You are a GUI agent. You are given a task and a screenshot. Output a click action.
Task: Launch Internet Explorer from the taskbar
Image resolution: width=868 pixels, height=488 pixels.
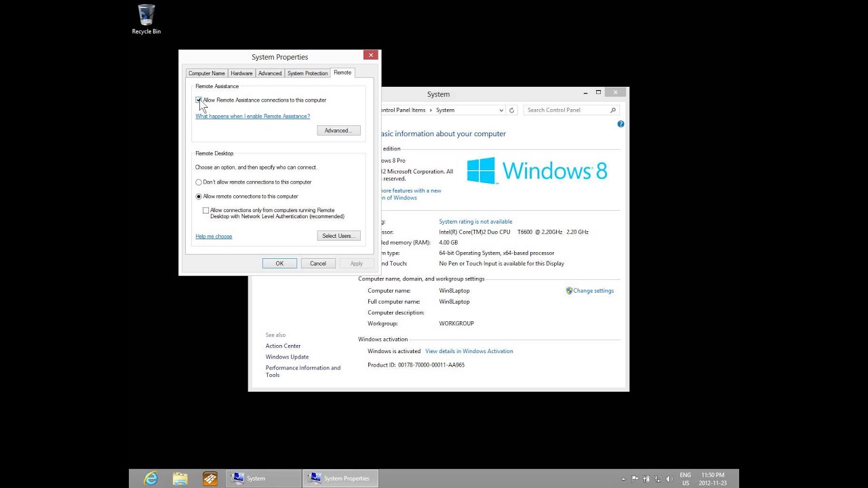tap(151, 479)
